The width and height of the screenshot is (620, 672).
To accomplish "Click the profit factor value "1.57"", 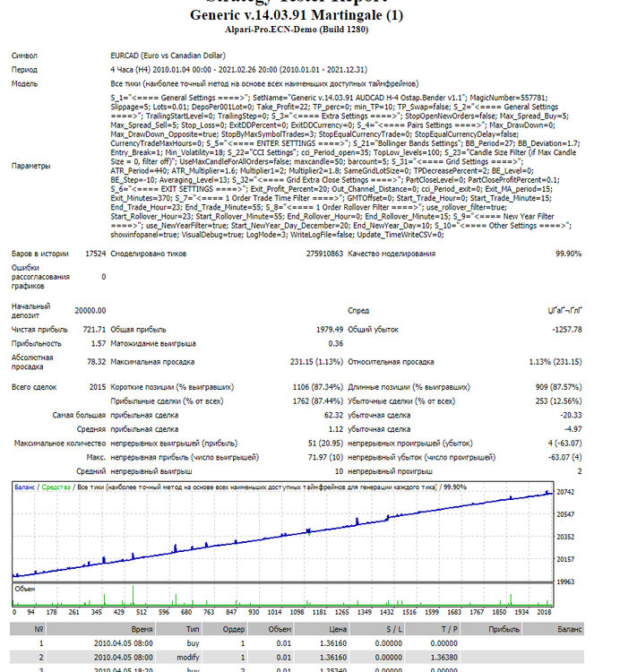I will point(99,344).
